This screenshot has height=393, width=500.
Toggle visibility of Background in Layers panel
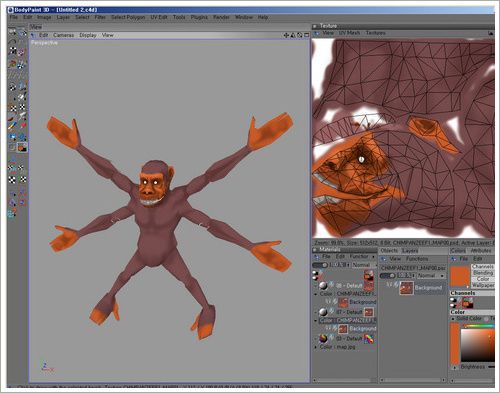pyautogui.click(x=389, y=284)
